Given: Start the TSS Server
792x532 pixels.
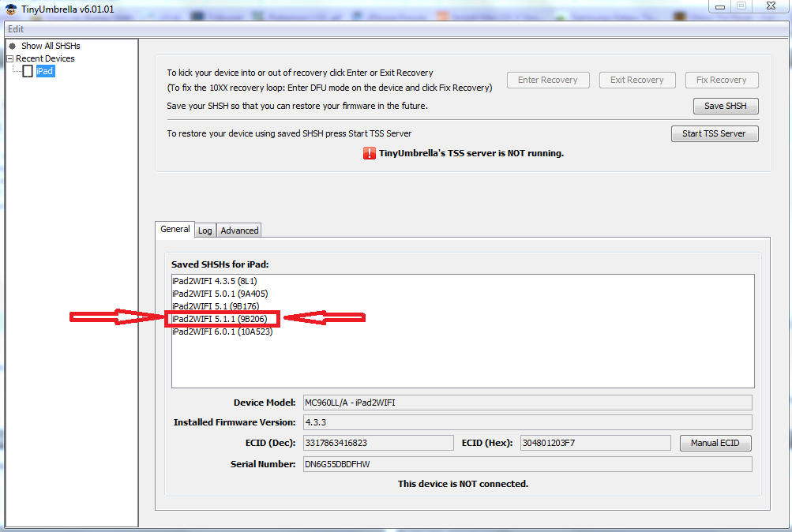Looking at the screenshot, I should [714, 133].
